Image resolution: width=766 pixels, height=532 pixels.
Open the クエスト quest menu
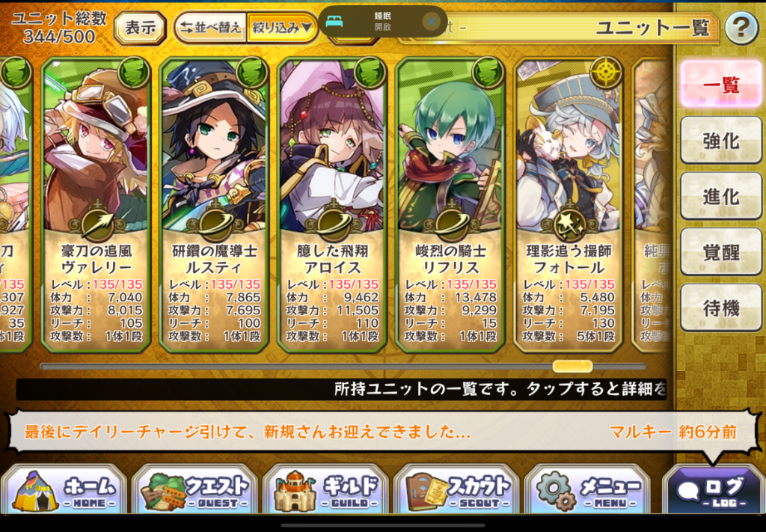(195, 489)
